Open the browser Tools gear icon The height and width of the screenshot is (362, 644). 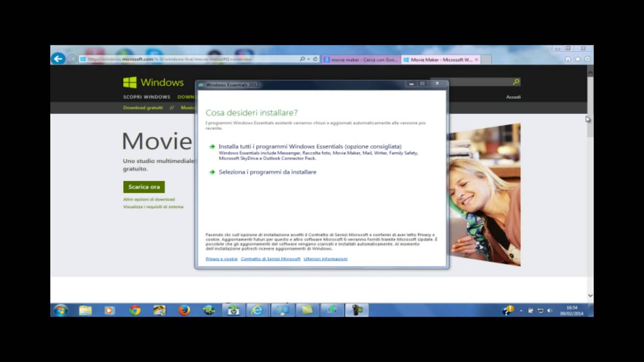click(587, 59)
